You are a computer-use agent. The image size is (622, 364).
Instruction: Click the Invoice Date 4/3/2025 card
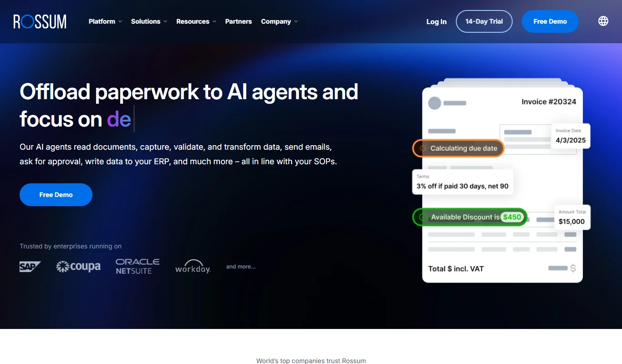571,136
